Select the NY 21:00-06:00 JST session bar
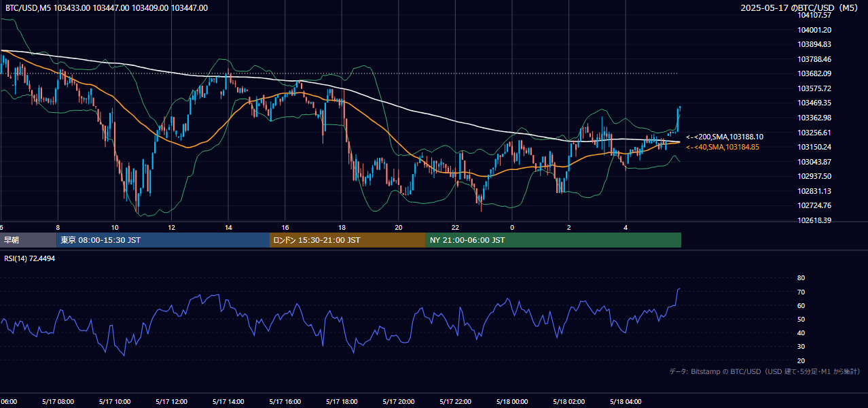 click(554, 240)
